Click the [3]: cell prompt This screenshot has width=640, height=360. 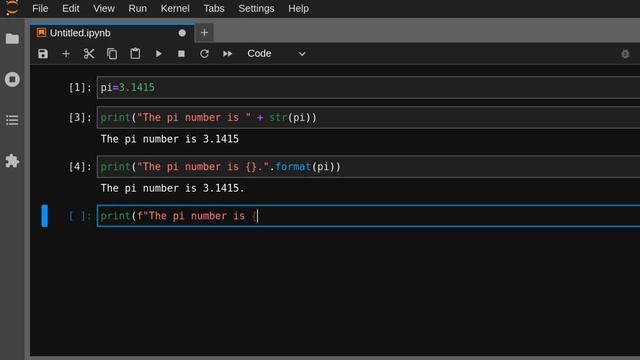click(x=80, y=118)
